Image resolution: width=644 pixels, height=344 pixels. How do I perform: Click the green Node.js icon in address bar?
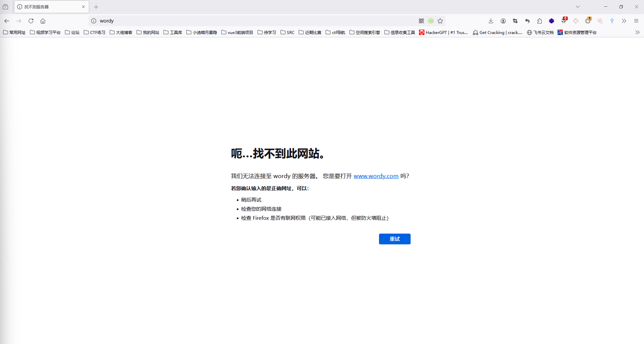click(x=431, y=21)
